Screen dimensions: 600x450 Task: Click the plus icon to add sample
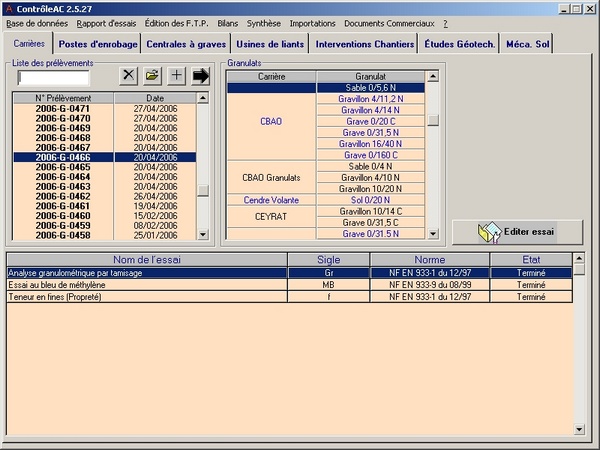[x=176, y=75]
